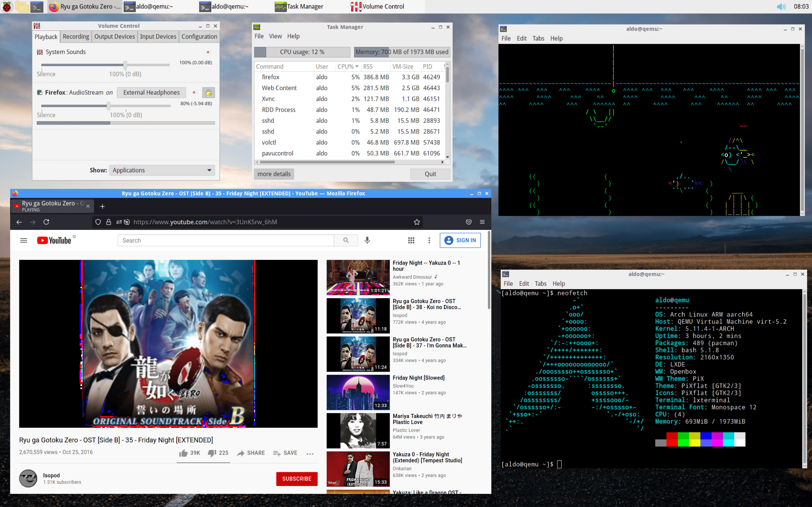Open the Firefox Pocket save icon
This screenshot has height=507, width=812.
coord(469,222)
